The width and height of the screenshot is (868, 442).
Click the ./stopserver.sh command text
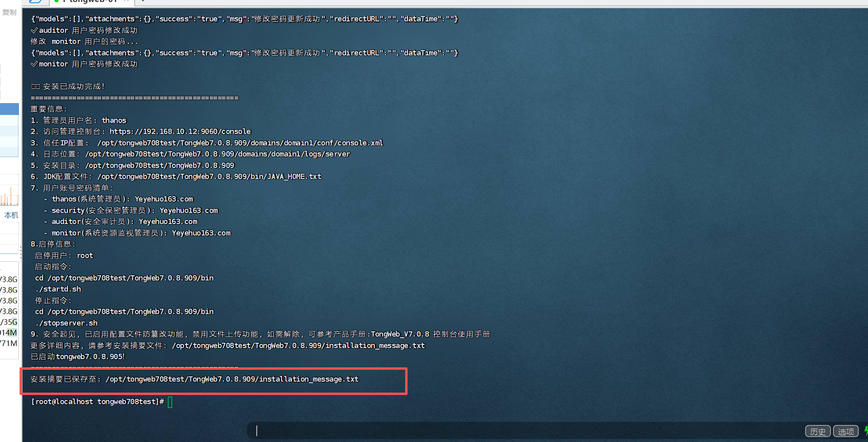click(x=66, y=323)
